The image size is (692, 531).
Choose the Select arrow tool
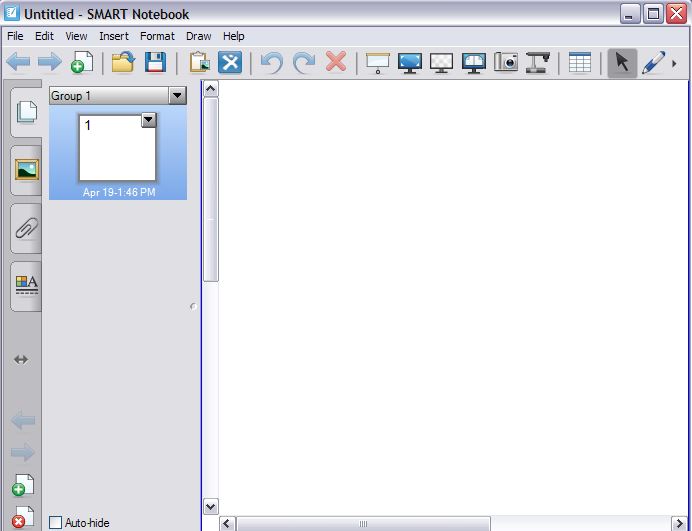click(622, 62)
